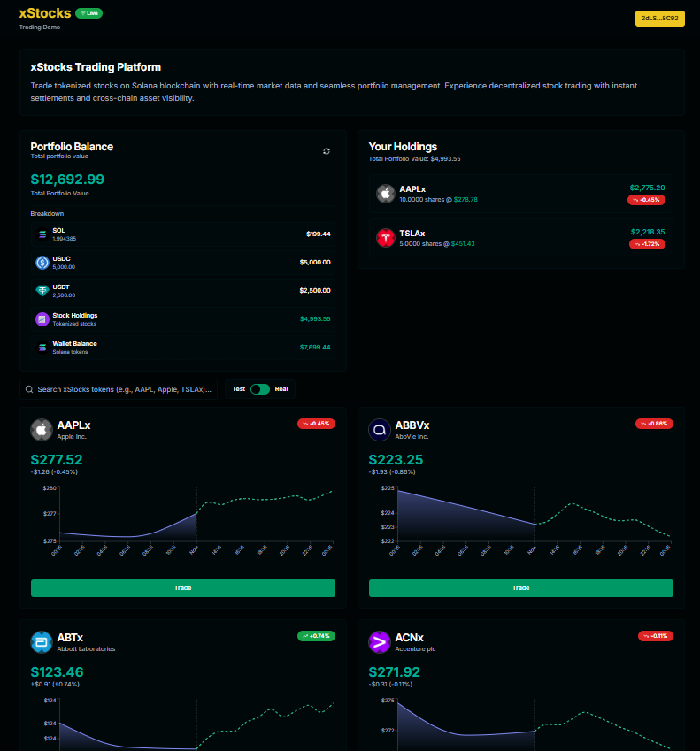Click the Accenture plc company name
This screenshot has height=751, width=700.
coord(415,649)
